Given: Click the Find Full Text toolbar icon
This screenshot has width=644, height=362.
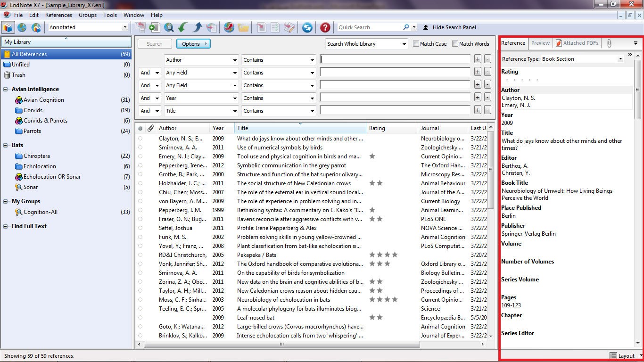Looking at the screenshot, I should tap(211, 27).
